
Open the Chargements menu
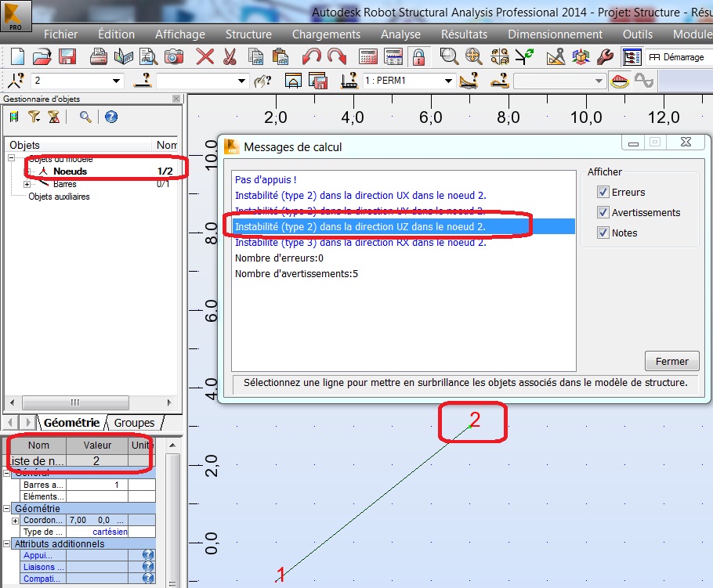[326, 34]
